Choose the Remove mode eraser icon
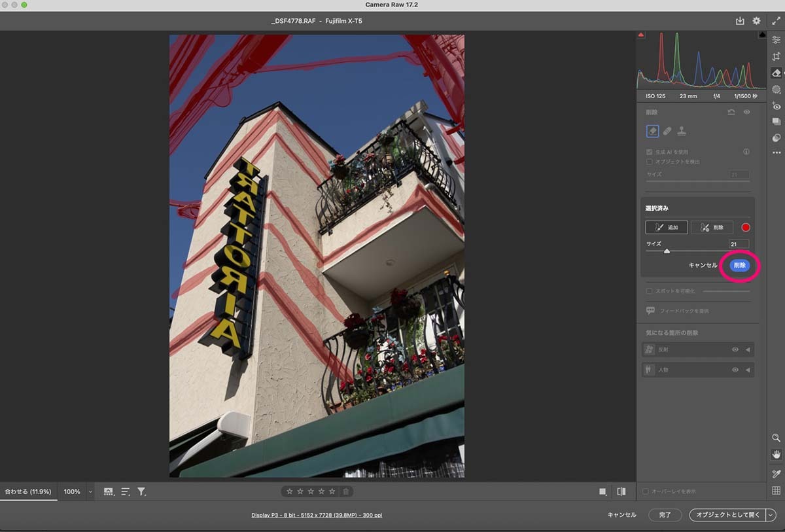This screenshot has height=532, width=785. point(652,131)
